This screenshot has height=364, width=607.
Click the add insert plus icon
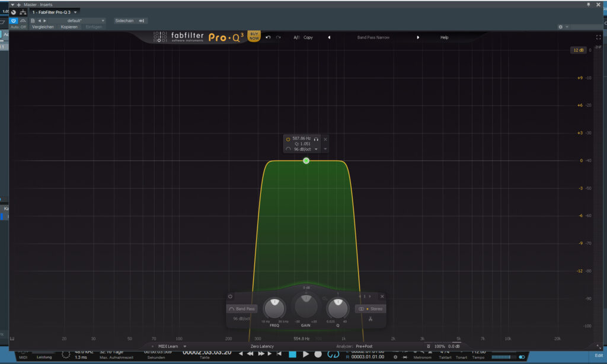tap(19, 5)
